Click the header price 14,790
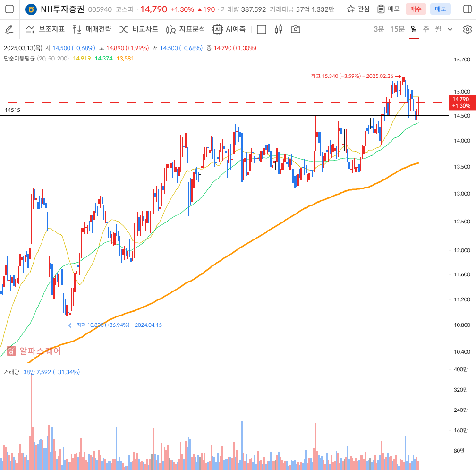Image resolution: width=476 pixels, height=470 pixels. click(x=153, y=9)
